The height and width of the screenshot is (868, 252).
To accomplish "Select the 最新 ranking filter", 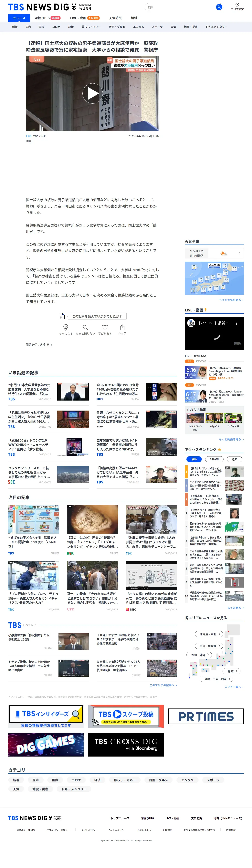I will pyautogui.click(x=194, y=459).
